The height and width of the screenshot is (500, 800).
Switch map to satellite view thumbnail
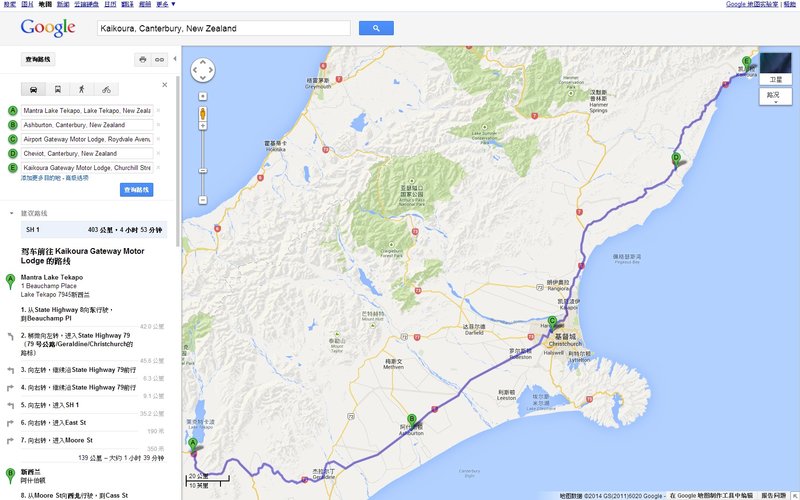pyautogui.click(x=775, y=65)
